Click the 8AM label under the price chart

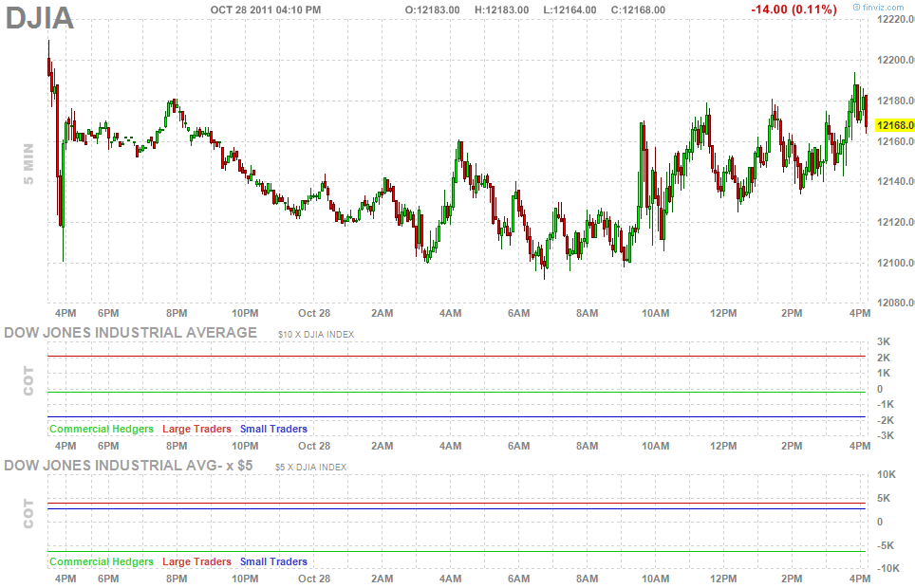587,313
